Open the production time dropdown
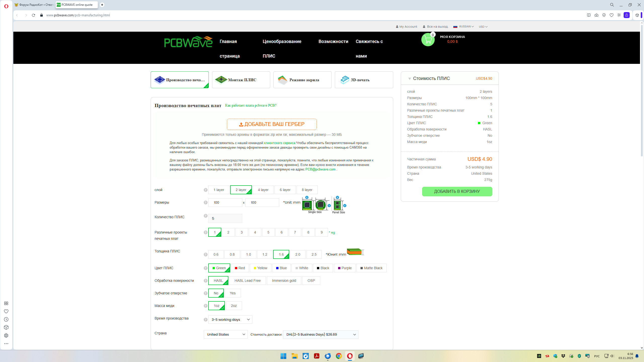 point(230,320)
